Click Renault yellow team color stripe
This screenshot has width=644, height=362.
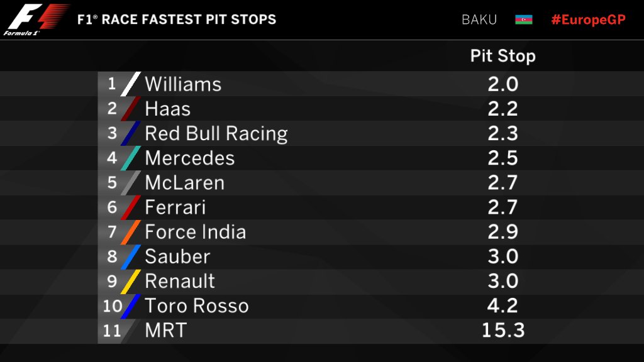[x=131, y=282]
